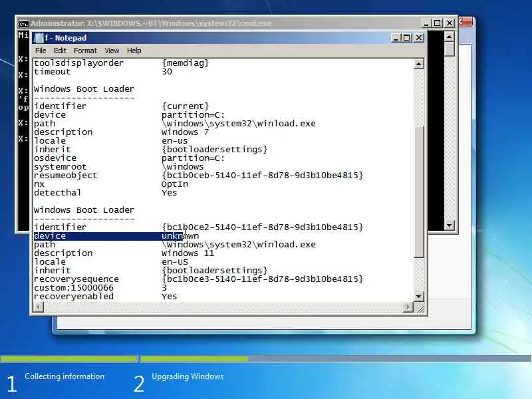This screenshot has height=399, width=532.
Task: Click the cmd.exe icon in Administrator title bar
Action: (23, 23)
